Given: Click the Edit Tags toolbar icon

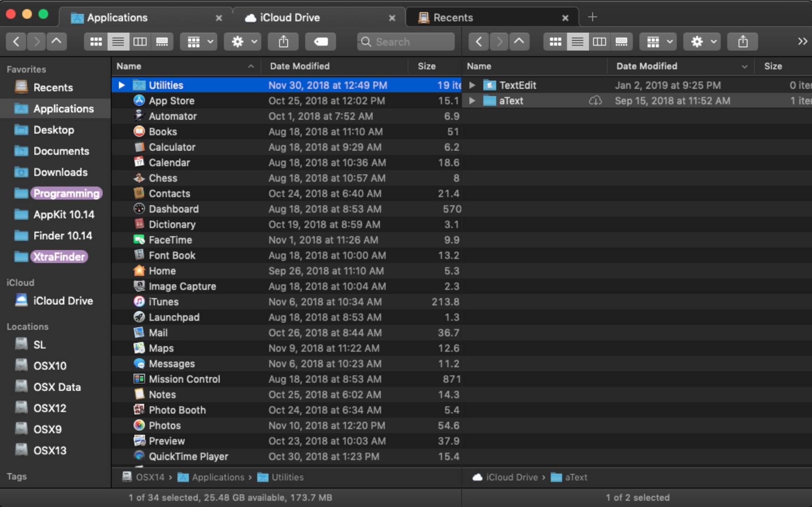Looking at the screenshot, I should click(320, 42).
